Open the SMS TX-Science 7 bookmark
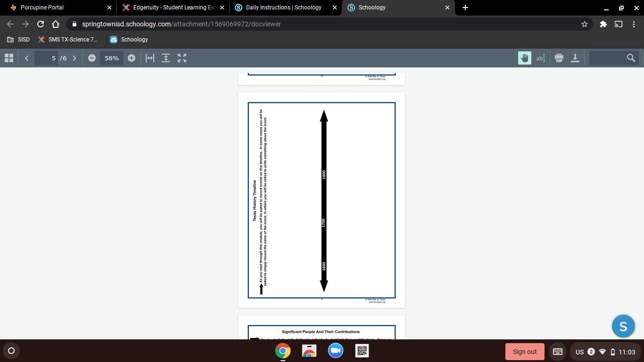 click(x=68, y=40)
